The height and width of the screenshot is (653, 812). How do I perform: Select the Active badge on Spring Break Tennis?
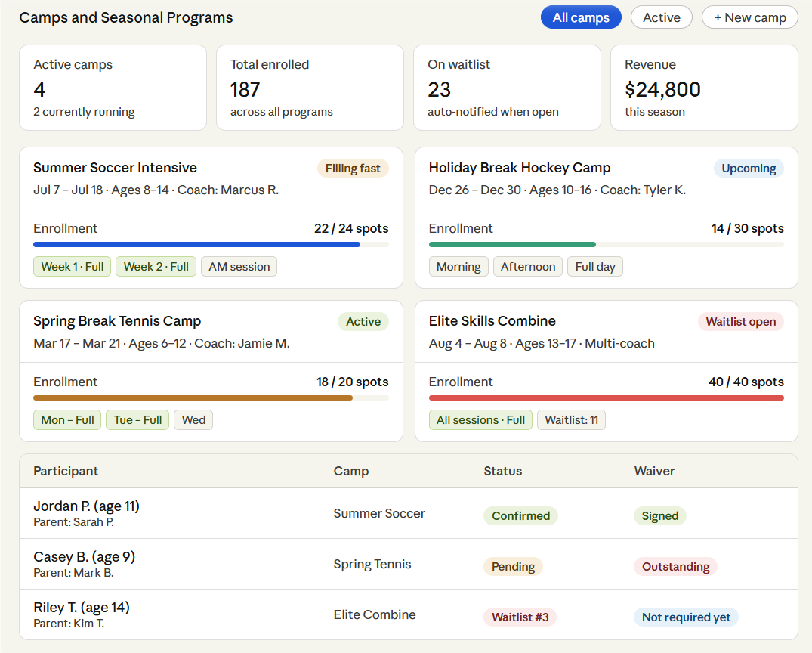pos(363,321)
